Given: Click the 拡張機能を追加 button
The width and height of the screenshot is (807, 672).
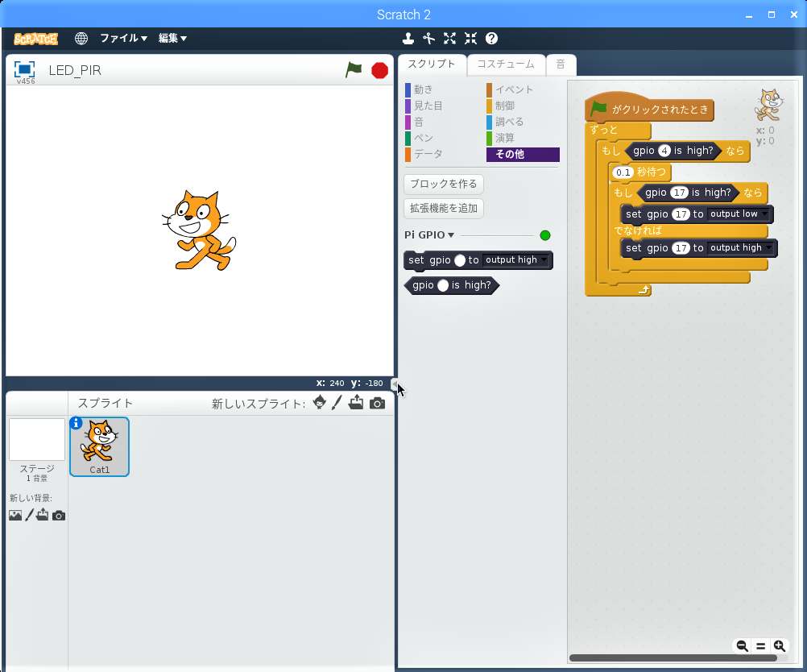Looking at the screenshot, I should [x=444, y=208].
